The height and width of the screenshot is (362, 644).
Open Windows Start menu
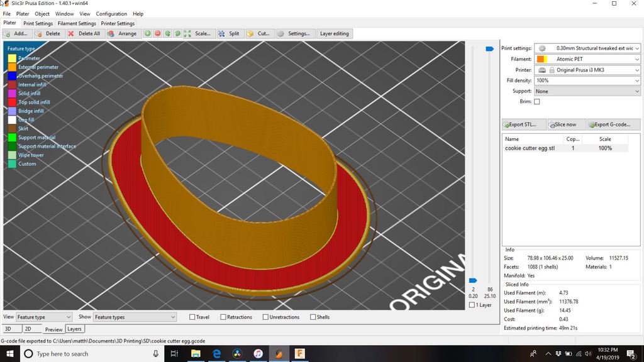(x=10, y=353)
